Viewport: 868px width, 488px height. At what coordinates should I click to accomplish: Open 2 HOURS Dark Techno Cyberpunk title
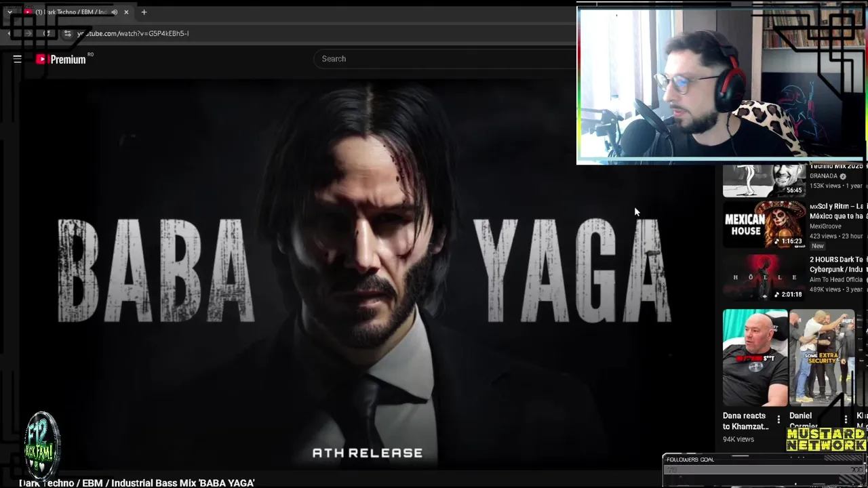838,264
